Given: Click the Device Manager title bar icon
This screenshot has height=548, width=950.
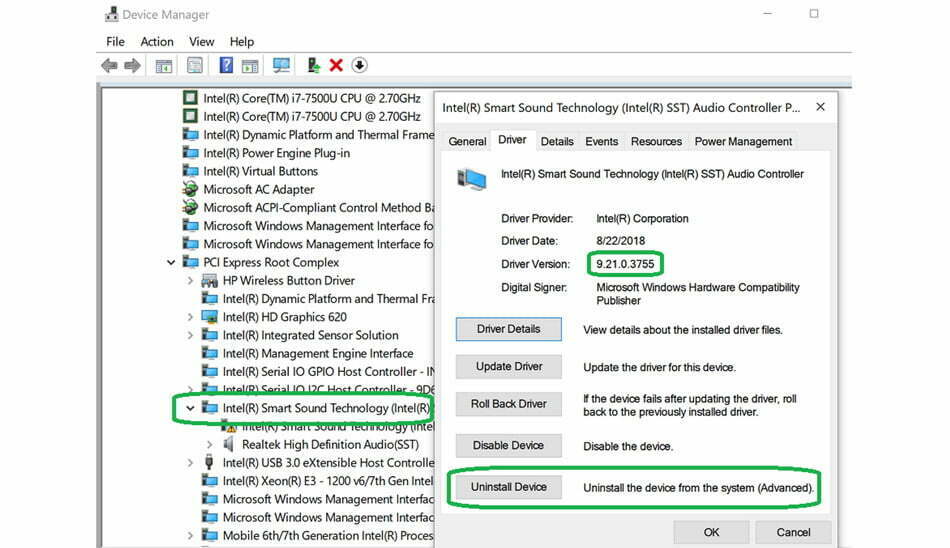Looking at the screenshot, I should 111,14.
